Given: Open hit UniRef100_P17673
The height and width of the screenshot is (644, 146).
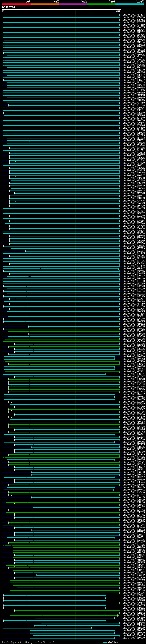Looking at the screenshot, I should (134, 15).
